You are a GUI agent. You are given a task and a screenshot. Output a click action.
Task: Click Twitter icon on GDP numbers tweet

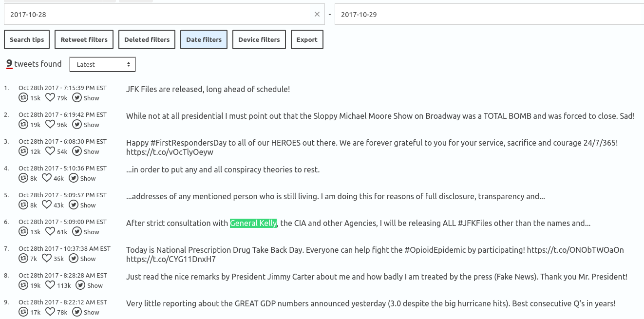click(77, 312)
